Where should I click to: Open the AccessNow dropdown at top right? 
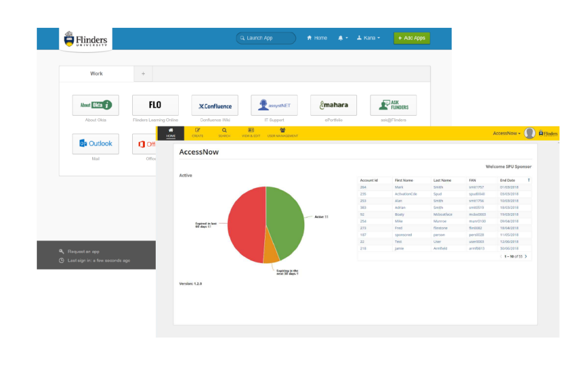tap(507, 133)
